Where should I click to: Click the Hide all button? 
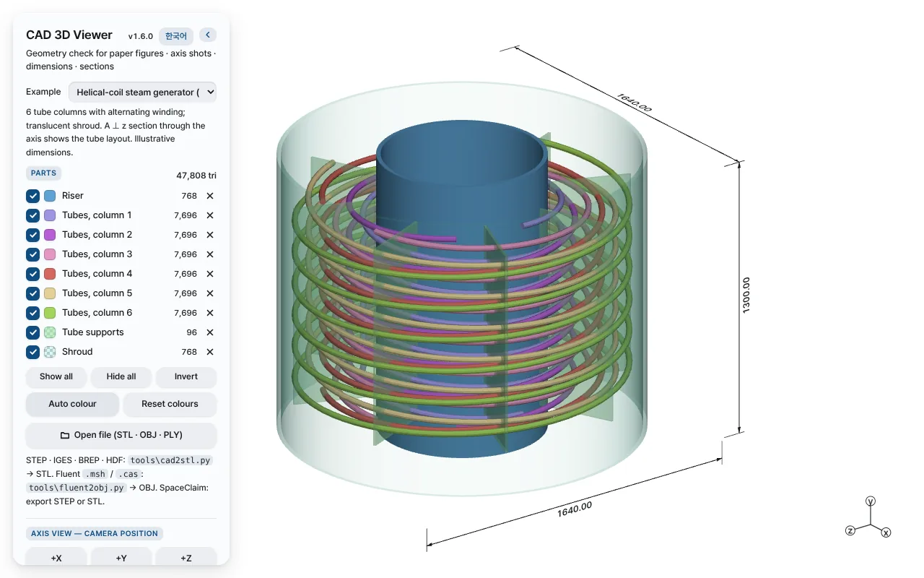coord(121,376)
